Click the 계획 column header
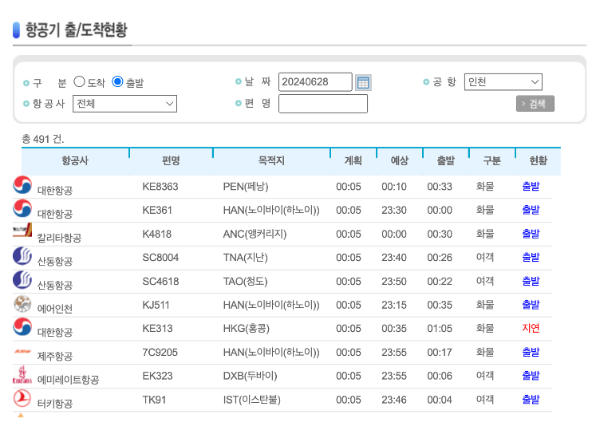 click(x=353, y=160)
